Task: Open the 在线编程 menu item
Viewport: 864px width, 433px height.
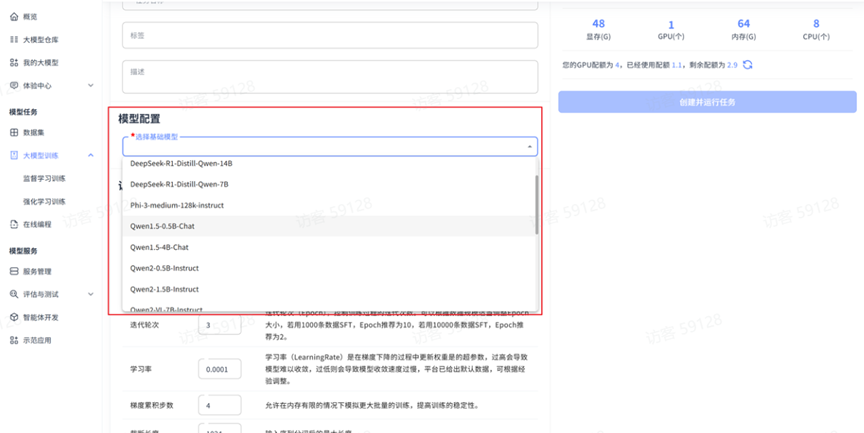Action: [x=37, y=225]
